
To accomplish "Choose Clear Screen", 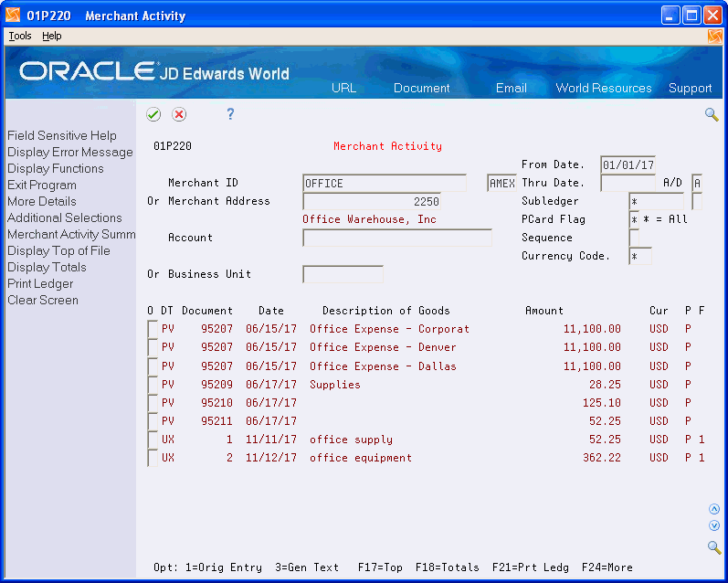I will pos(43,300).
